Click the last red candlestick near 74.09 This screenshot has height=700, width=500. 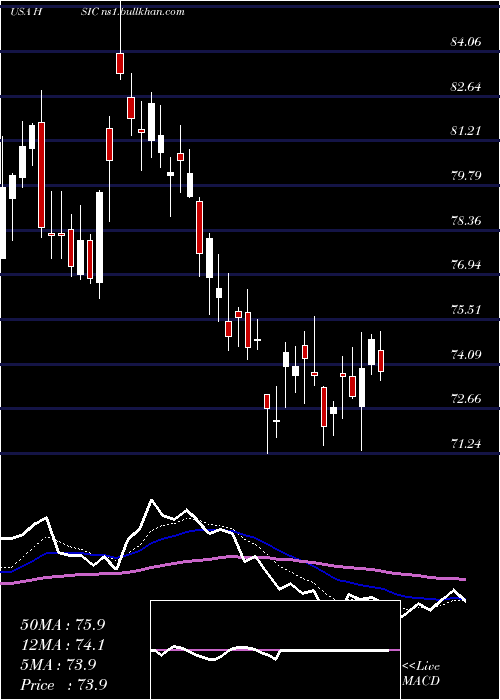(381, 361)
